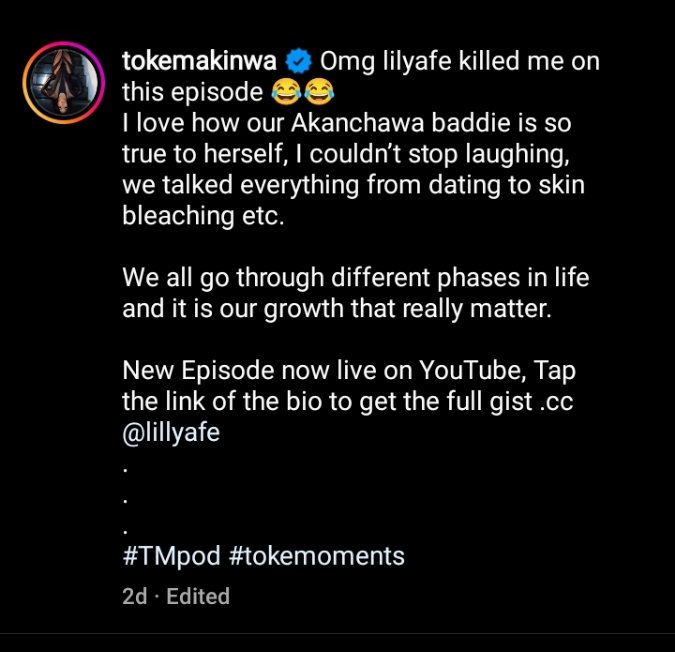
Task: Open the #tokemoments hashtag
Action: click(x=317, y=556)
